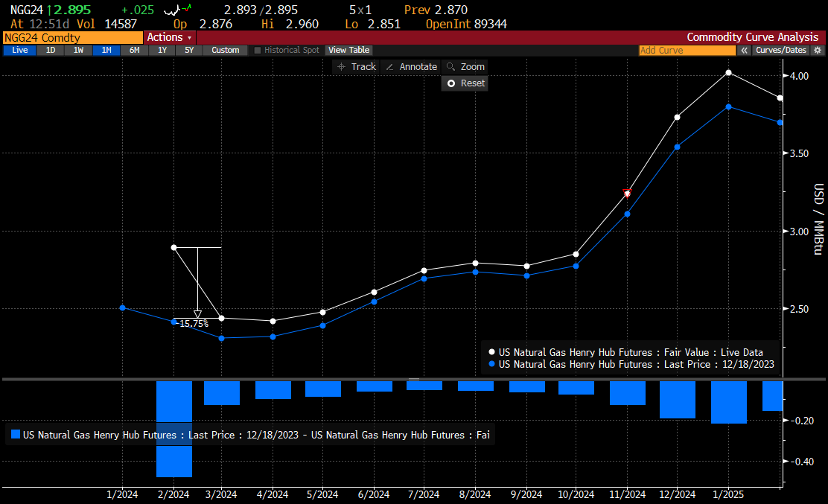Select the Annotate pencil tool

pos(411,67)
